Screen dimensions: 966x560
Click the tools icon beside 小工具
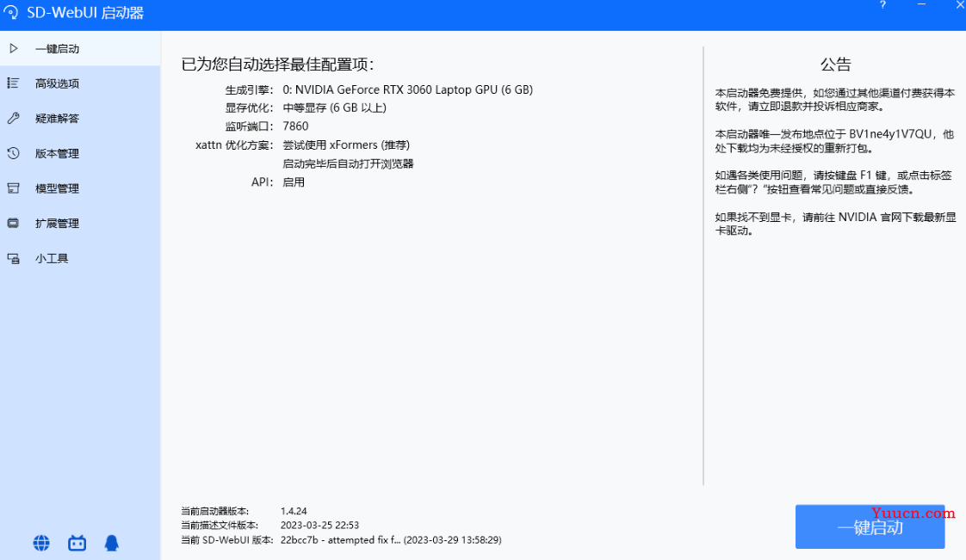click(13, 258)
